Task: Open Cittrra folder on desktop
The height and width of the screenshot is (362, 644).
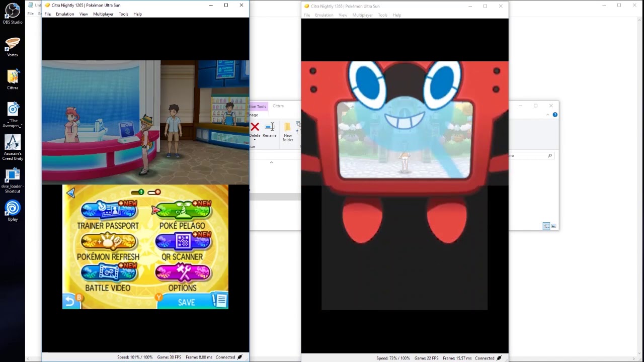Action: [13, 79]
